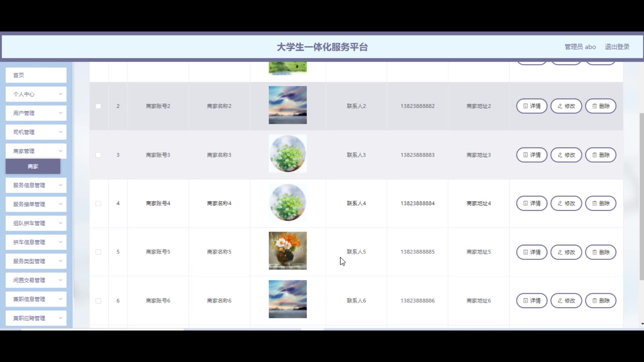Click the pencil icon on row 6's 修改 button
644x362 pixels.
pyautogui.click(x=560, y=301)
